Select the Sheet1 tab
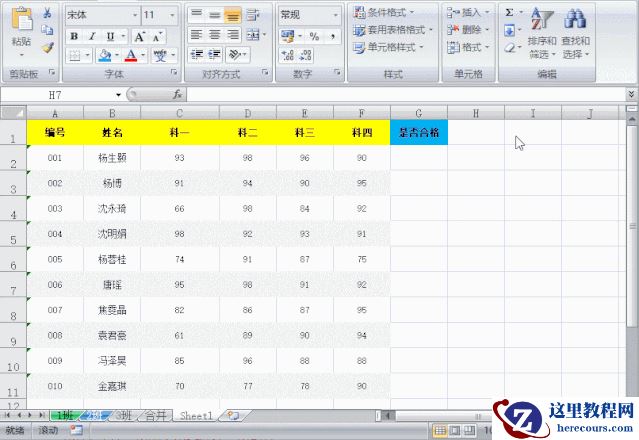Image resolution: width=639 pixels, height=440 pixels. click(x=196, y=416)
